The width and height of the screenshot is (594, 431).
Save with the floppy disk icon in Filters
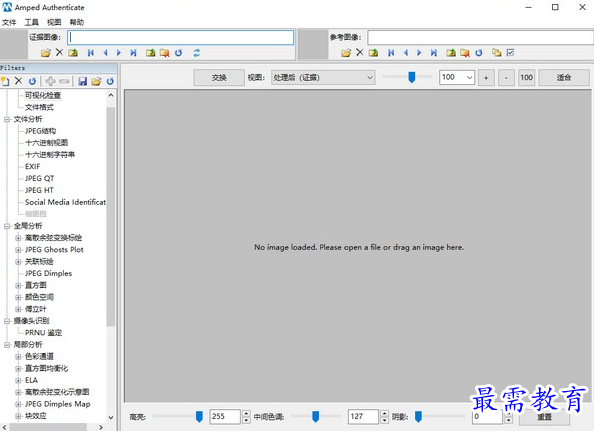click(82, 81)
